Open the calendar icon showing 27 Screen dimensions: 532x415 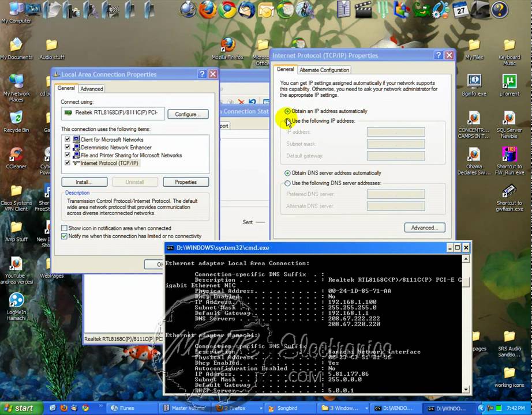(x=460, y=9)
